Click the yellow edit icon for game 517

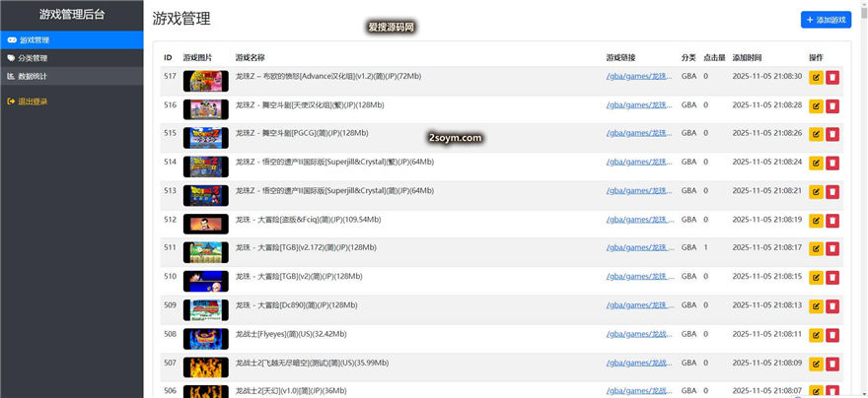pyautogui.click(x=816, y=77)
